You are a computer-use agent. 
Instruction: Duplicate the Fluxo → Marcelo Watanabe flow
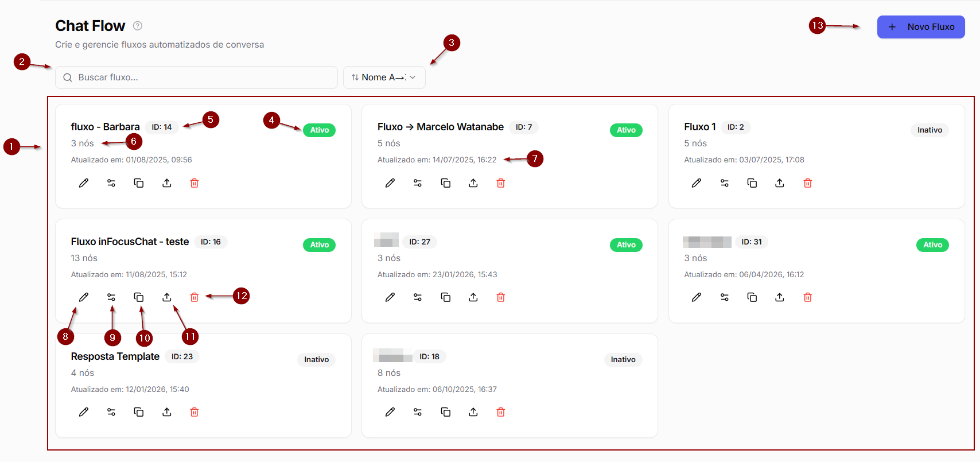[x=446, y=183]
